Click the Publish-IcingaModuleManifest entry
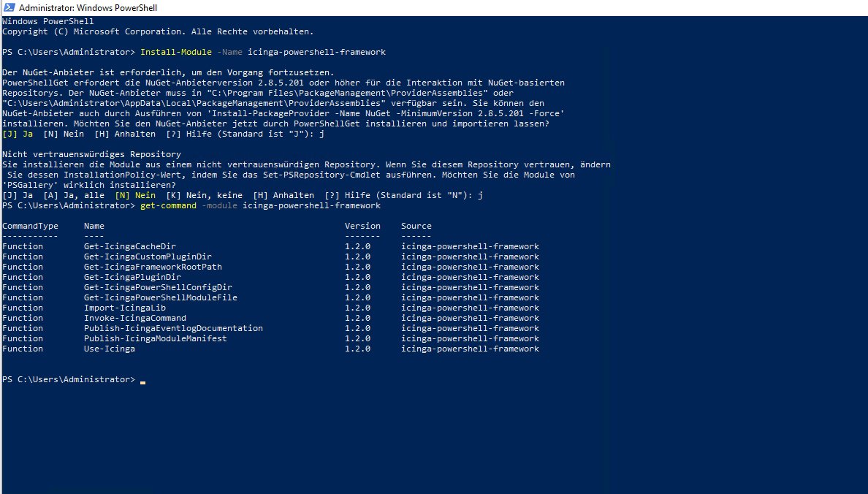 click(x=156, y=339)
